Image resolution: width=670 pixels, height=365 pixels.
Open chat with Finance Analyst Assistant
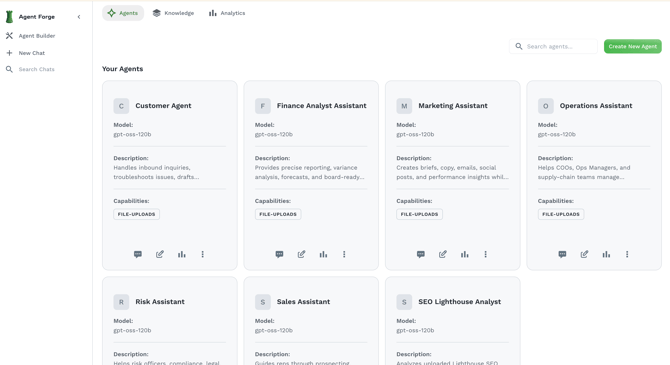[x=279, y=254]
